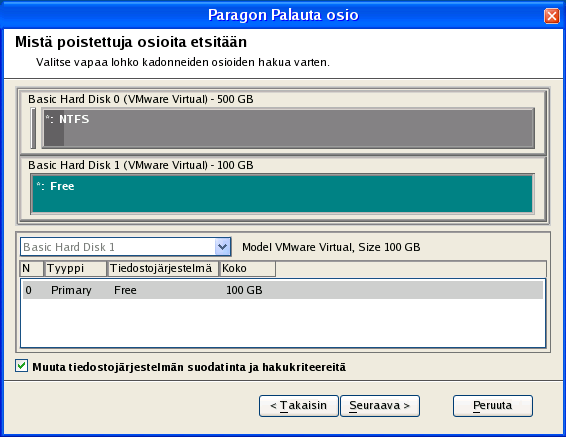Click the Model VMware Virtual, Size 100 GB text
Screen dimensions: 566x437
(x=331, y=247)
